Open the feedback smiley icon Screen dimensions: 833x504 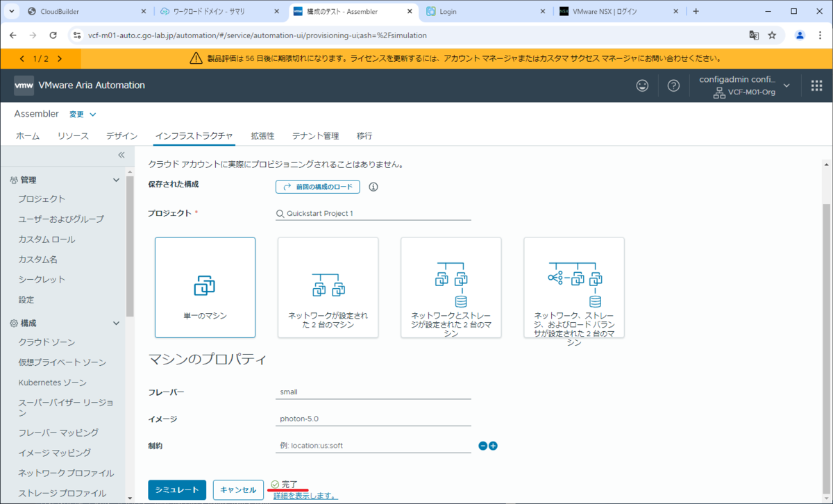point(643,85)
